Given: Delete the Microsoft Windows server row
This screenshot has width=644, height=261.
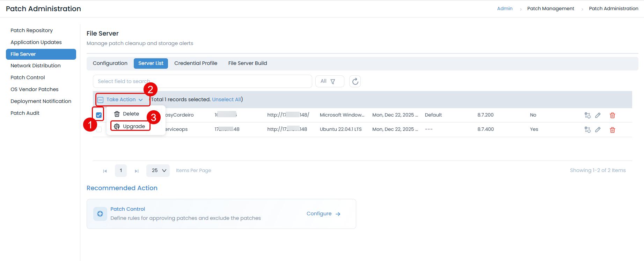Looking at the screenshot, I should point(612,115).
